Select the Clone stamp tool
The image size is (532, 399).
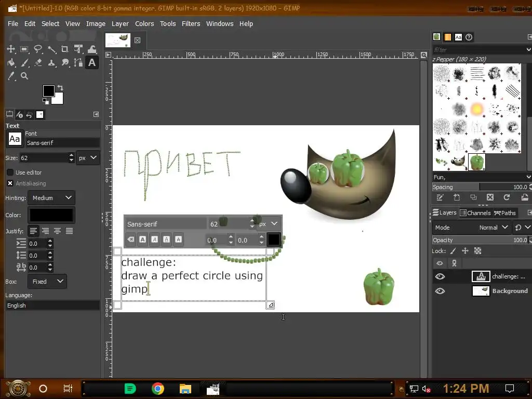[x=51, y=63]
